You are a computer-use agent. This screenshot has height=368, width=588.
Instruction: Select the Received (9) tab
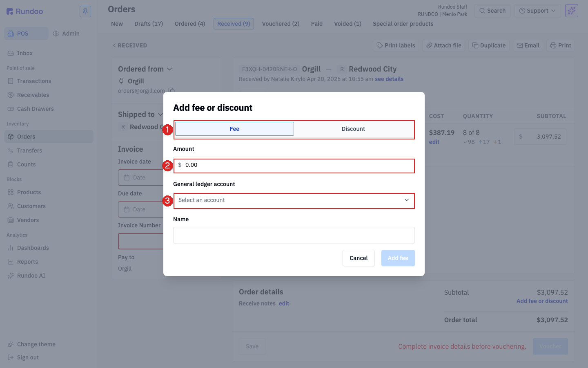[234, 24]
